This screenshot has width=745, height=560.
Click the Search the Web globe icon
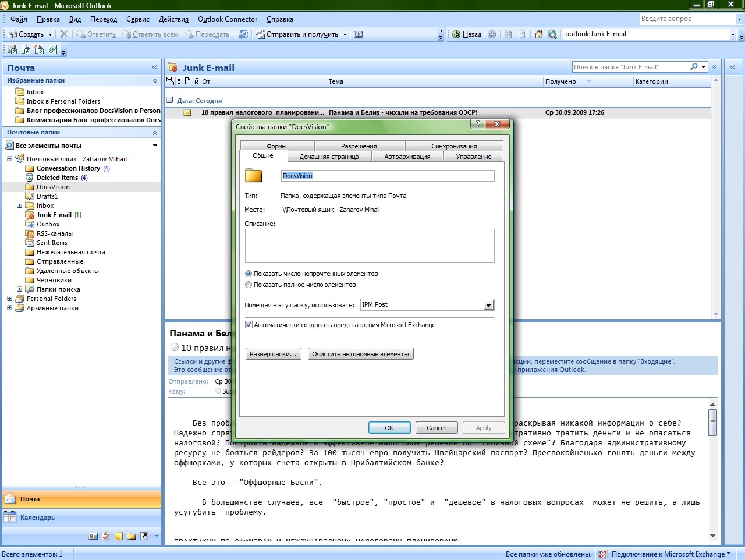click(552, 34)
